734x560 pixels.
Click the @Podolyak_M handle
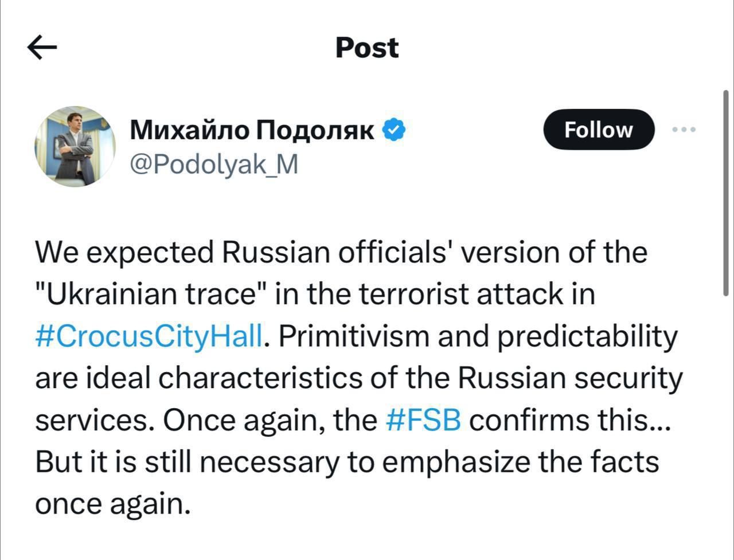214,165
